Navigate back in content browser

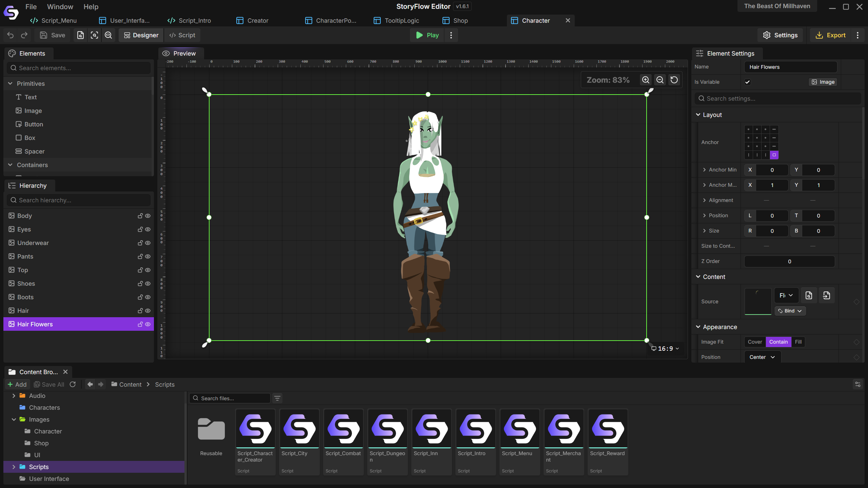90,384
